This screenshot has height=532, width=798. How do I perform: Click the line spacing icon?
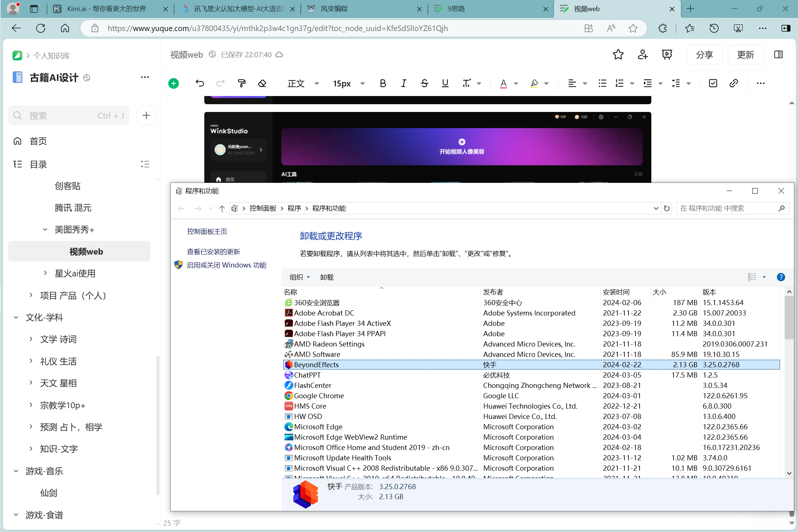pos(676,83)
